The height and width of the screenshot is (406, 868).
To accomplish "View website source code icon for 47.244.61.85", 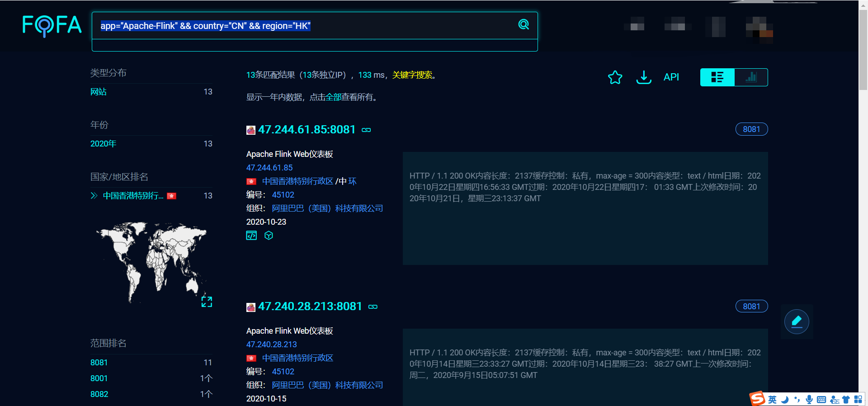I will (251, 236).
